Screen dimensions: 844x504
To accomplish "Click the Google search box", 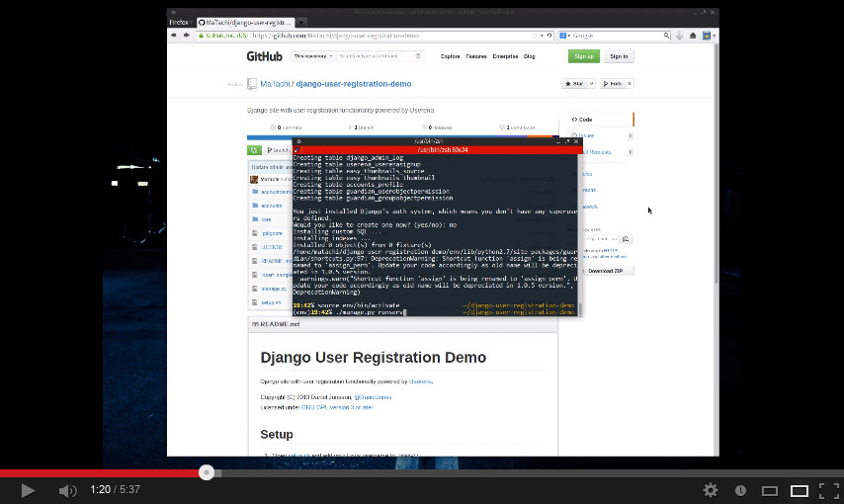I will coord(617,36).
